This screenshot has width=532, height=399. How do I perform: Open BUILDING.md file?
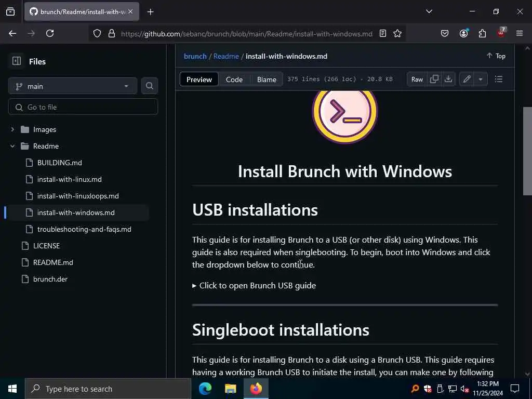(x=59, y=163)
